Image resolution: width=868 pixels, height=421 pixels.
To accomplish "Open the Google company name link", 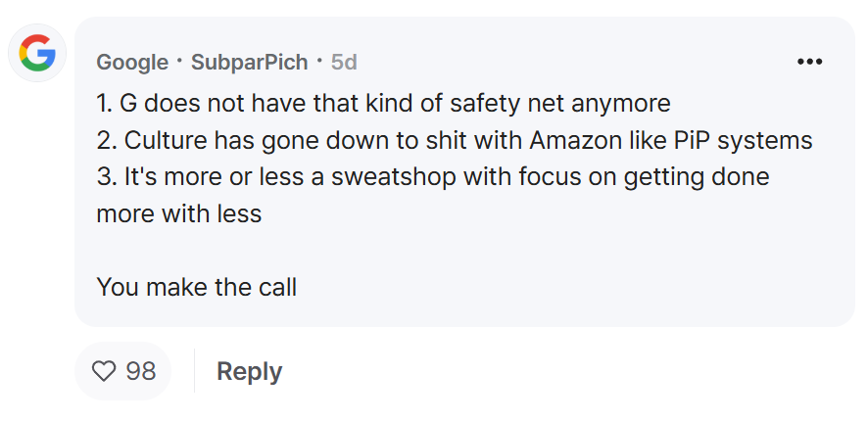I will pyautogui.click(x=132, y=62).
